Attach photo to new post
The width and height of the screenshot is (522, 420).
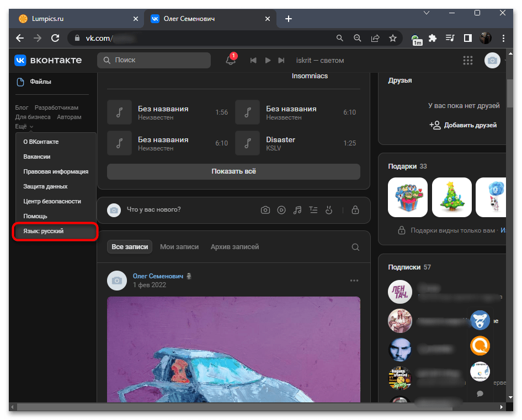265,210
